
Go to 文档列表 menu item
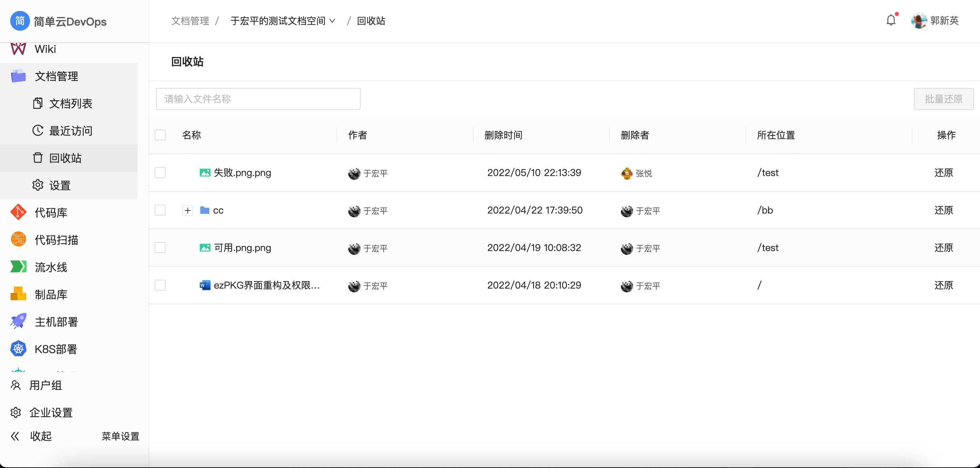pyautogui.click(x=71, y=104)
